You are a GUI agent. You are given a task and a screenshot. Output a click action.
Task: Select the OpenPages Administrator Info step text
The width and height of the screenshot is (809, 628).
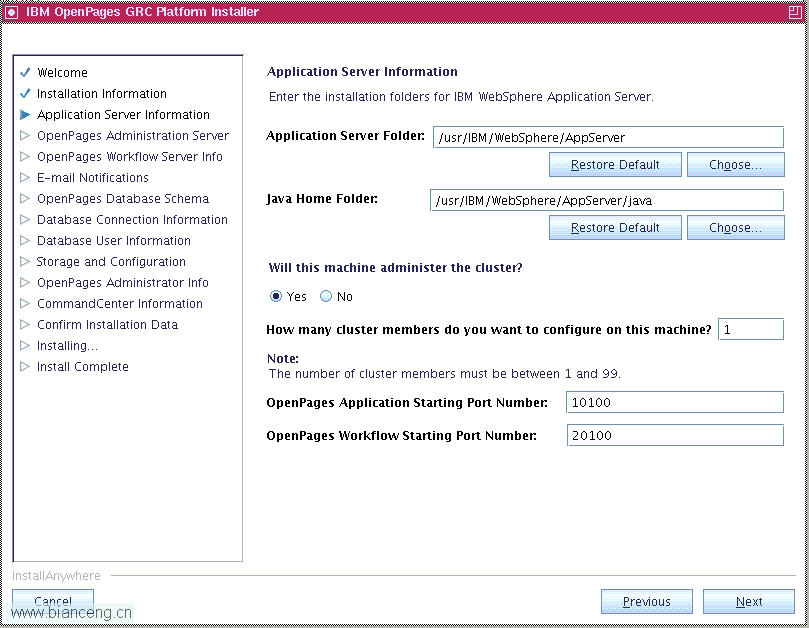click(123, 283)
